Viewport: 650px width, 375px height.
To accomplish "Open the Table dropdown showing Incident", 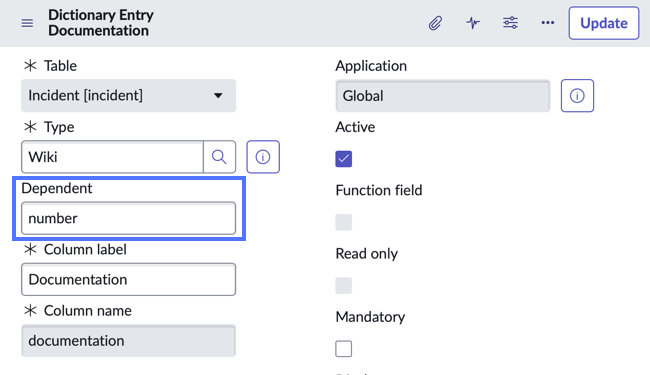I will [129, 96].
